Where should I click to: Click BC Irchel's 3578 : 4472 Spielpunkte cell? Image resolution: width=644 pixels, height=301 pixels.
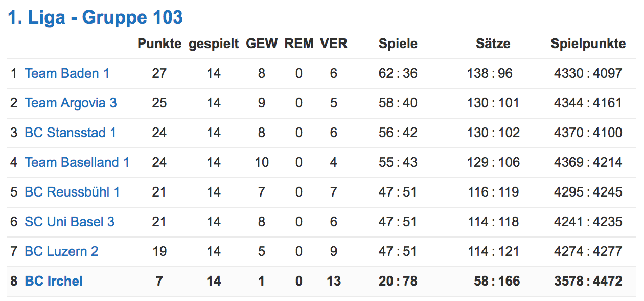tap(588, 281)
